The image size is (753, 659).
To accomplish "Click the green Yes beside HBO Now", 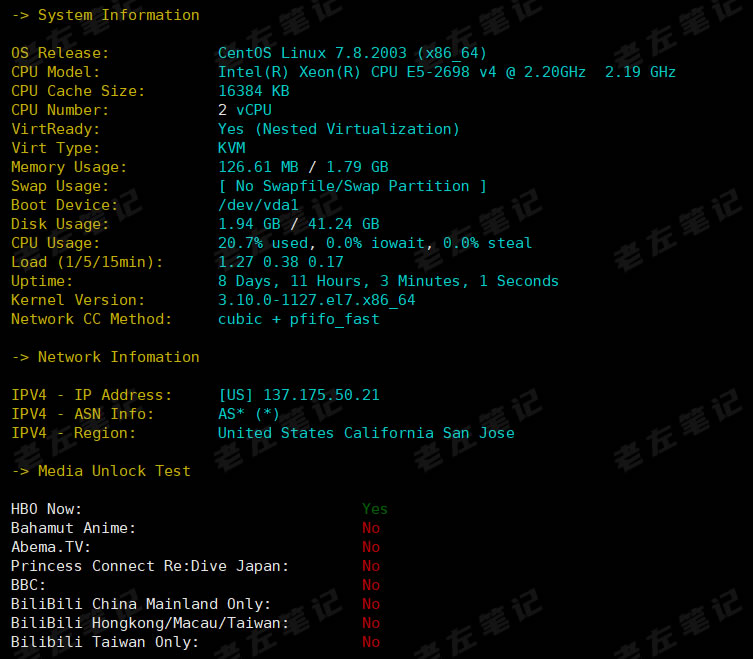I will click(374, 509).
